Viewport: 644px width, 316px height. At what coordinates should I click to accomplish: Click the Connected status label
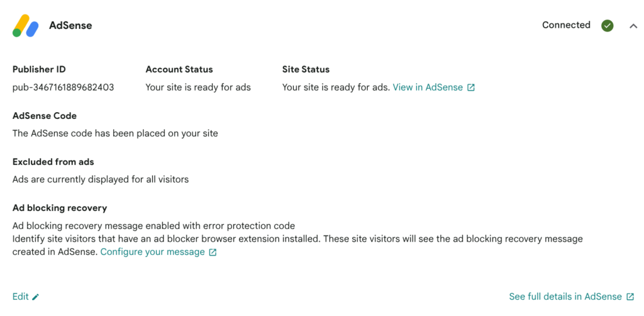click(x=566, y=25)
